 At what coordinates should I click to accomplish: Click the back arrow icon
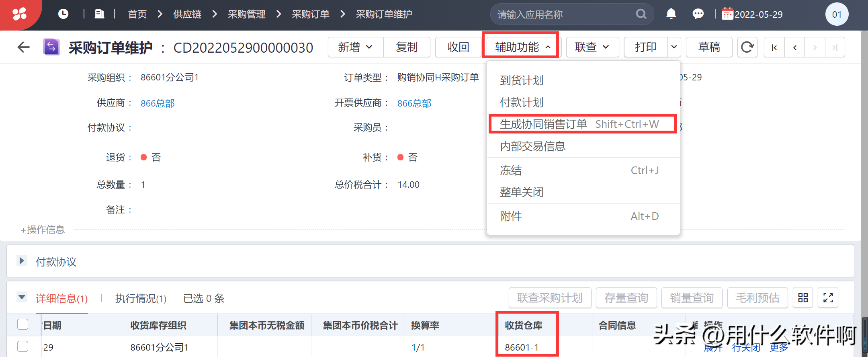(24, 47)
